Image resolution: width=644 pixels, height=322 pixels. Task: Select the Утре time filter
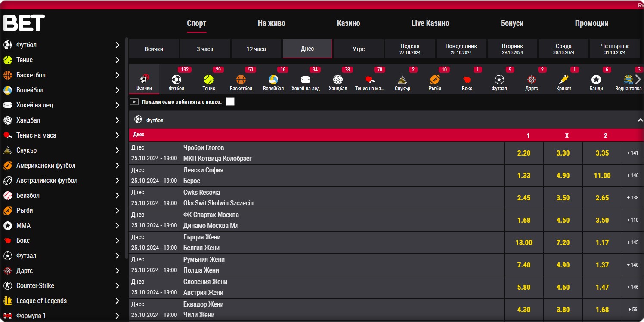(x=359, y=49)
